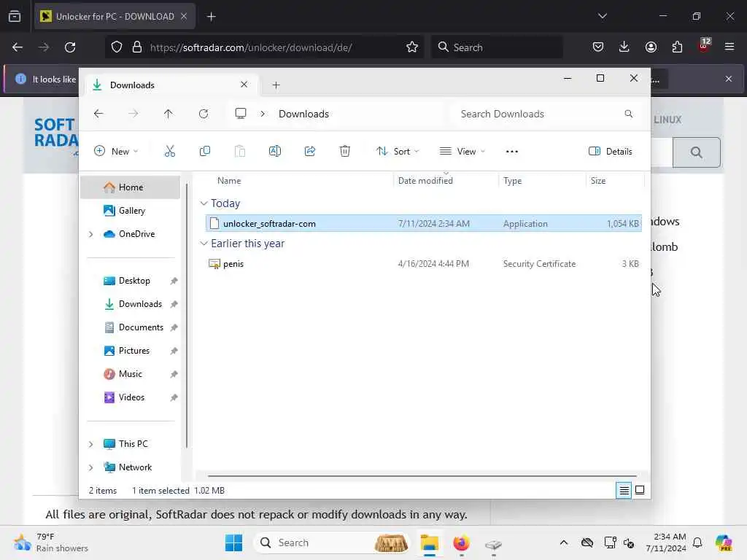Viewport: 747px width, 560px height.
Task: Expand the Network tree node
Action: tap(90, 467)
